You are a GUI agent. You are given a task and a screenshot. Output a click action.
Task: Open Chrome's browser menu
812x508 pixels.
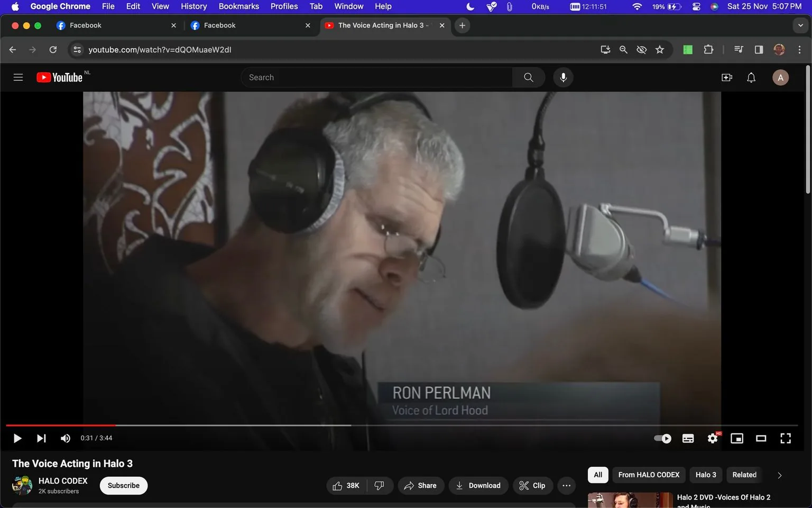coord(800,49)
